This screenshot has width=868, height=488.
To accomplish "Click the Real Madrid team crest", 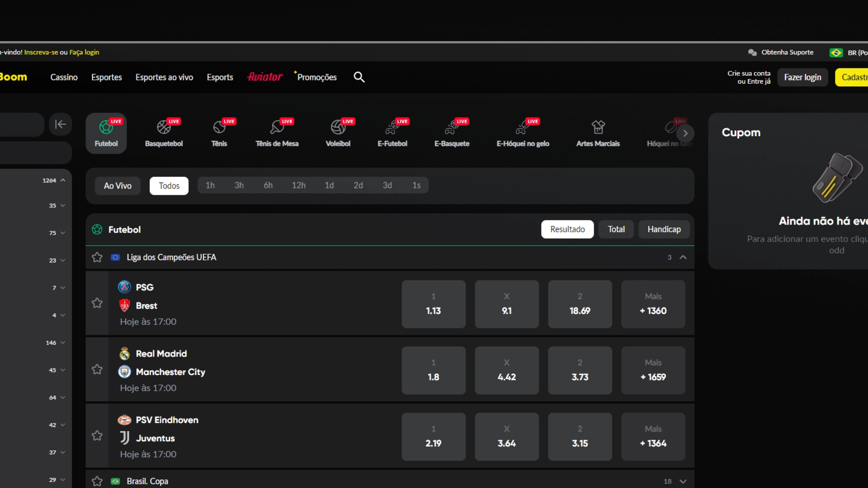I will click(124, 353).
